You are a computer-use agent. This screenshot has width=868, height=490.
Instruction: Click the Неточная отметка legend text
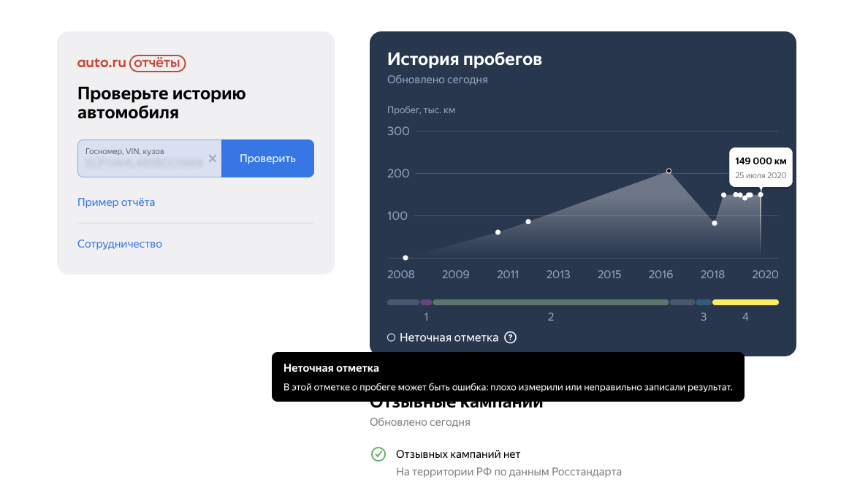pos(449,337)
